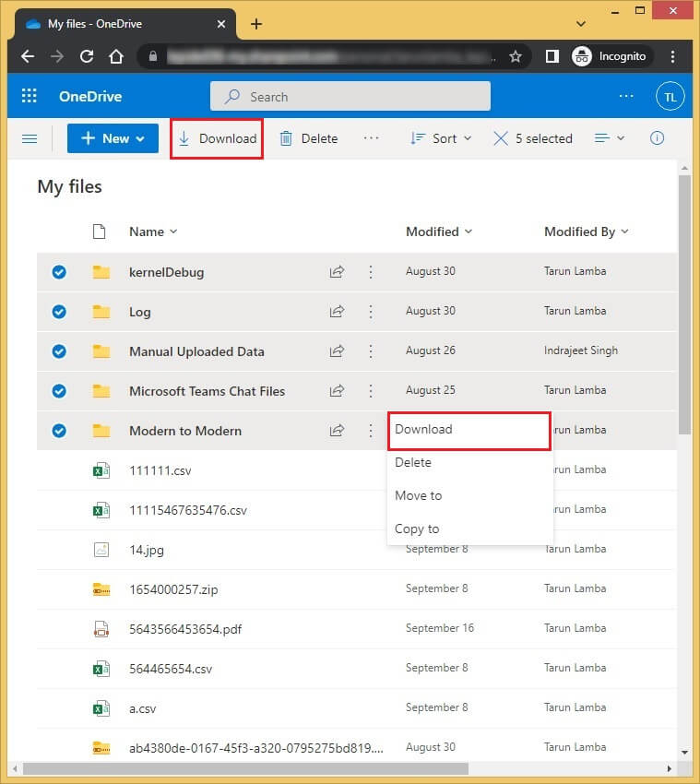Choose Move to in context menu
This screenshot has height=784, width=700.
(x=469, y=495)
